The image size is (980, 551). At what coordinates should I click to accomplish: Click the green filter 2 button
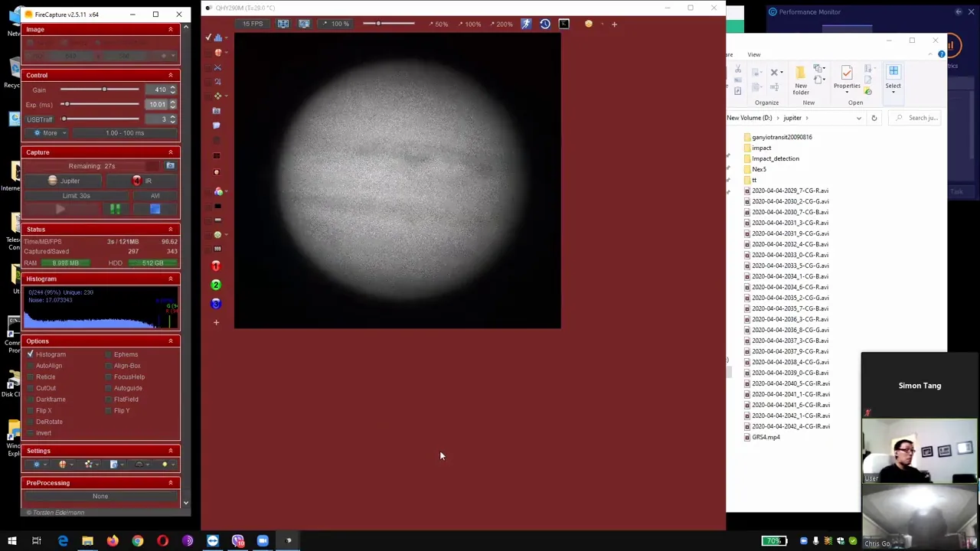tap(216, 285)
